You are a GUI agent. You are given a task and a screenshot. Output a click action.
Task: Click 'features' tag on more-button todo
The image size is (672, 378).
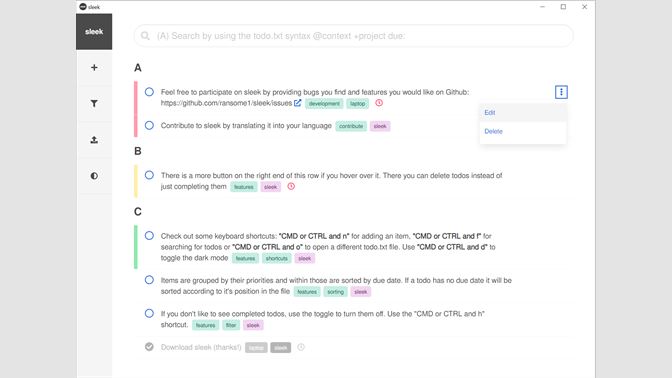point(243,187)
